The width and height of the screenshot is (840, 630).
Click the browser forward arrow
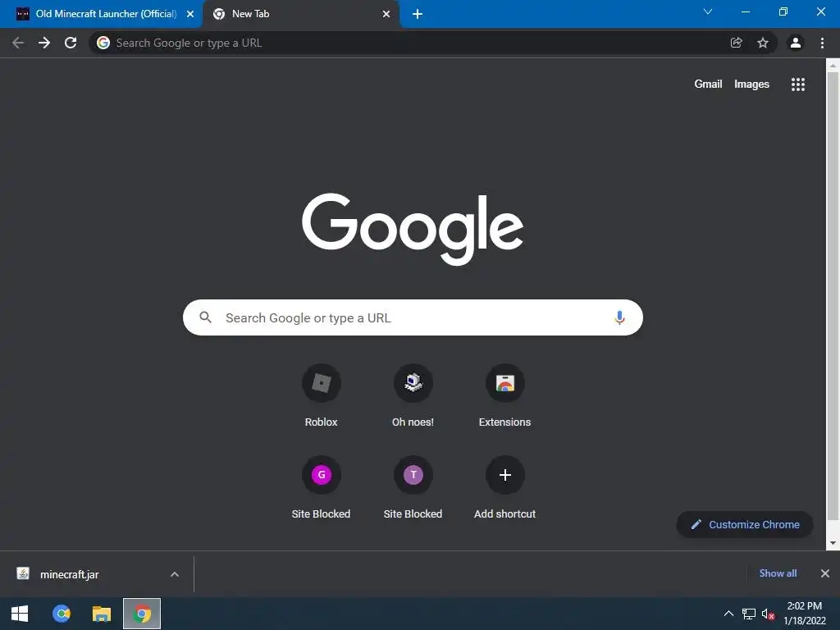(44, 43)
